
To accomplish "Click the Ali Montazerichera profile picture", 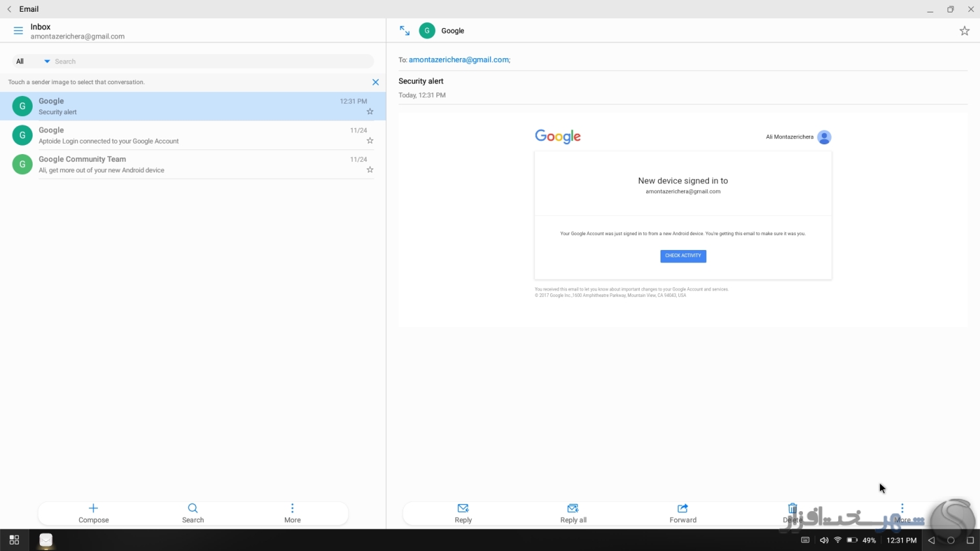I will click(x=825, y=137).
